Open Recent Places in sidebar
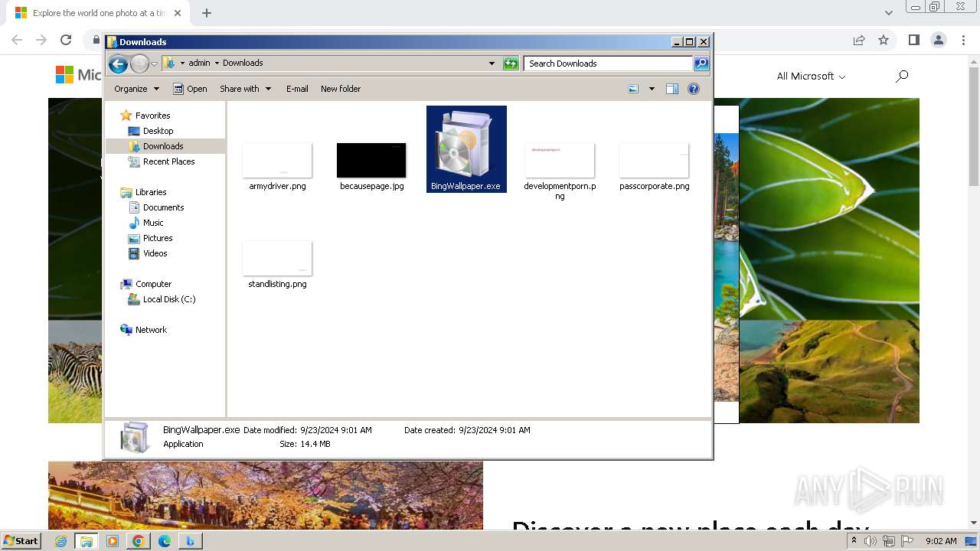The width and height of the screenshot is (980, 551). click(x=168, y=161)
